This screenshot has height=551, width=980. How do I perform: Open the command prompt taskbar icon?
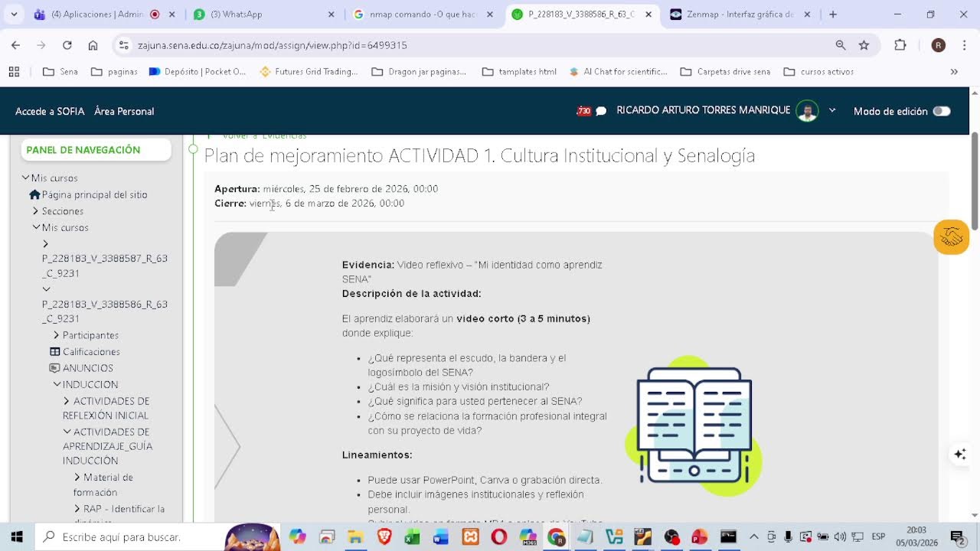click(728, 536)
